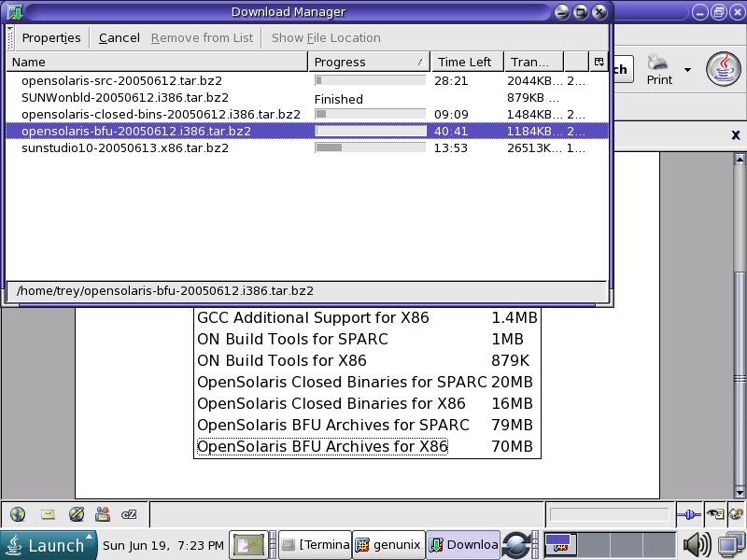The width and height of the screenshot is (747, 560).
Task: Click browser scrollbar up arrow
Action: click(x=740, y=160)
